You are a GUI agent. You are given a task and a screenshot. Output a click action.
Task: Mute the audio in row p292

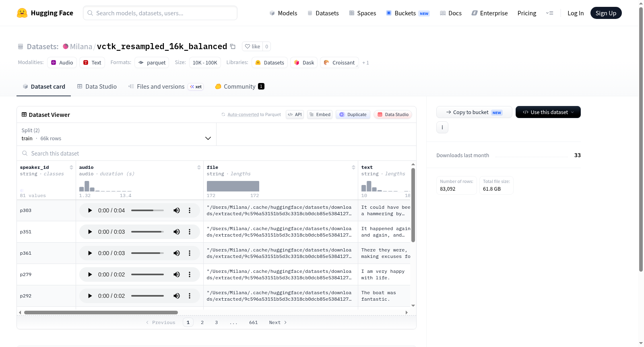coord(177,296)
